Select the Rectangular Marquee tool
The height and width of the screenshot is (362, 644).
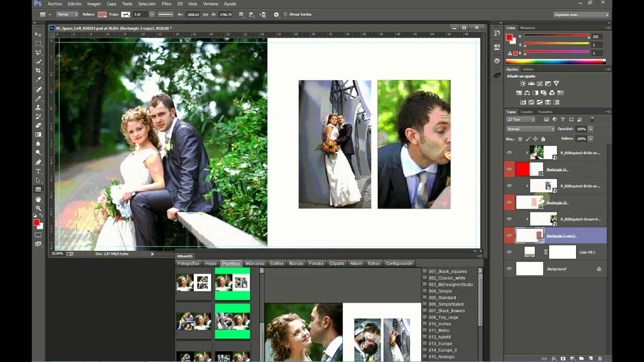(x=38, y=43)
